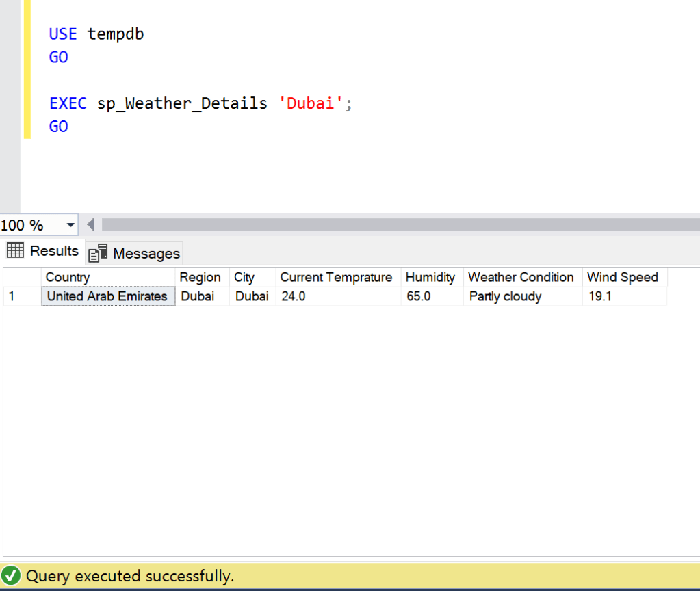Select the Country column header
This screenshot has height=591, width=700.
67,277
